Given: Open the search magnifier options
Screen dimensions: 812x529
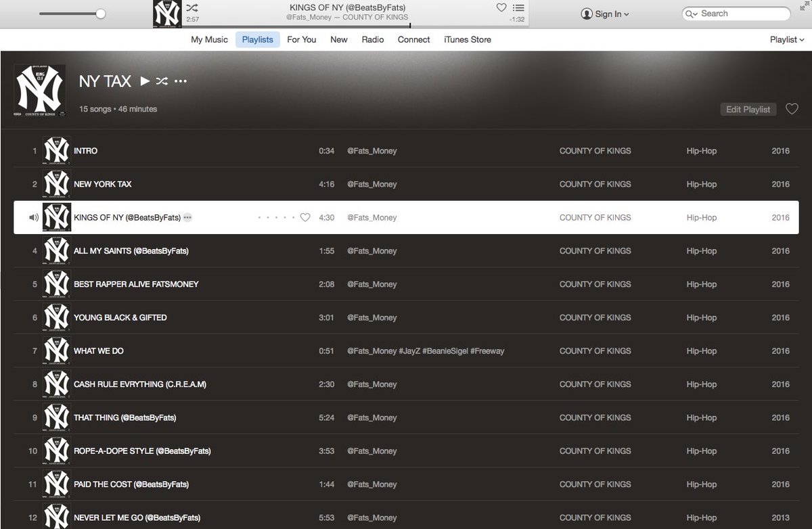Looking at the screenshot, I should [691, 14].
